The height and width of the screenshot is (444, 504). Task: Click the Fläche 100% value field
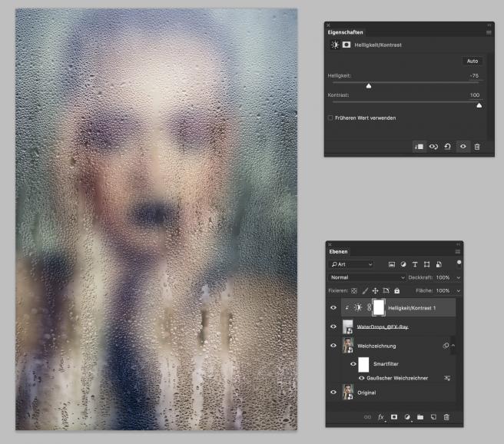pos(443,290)
